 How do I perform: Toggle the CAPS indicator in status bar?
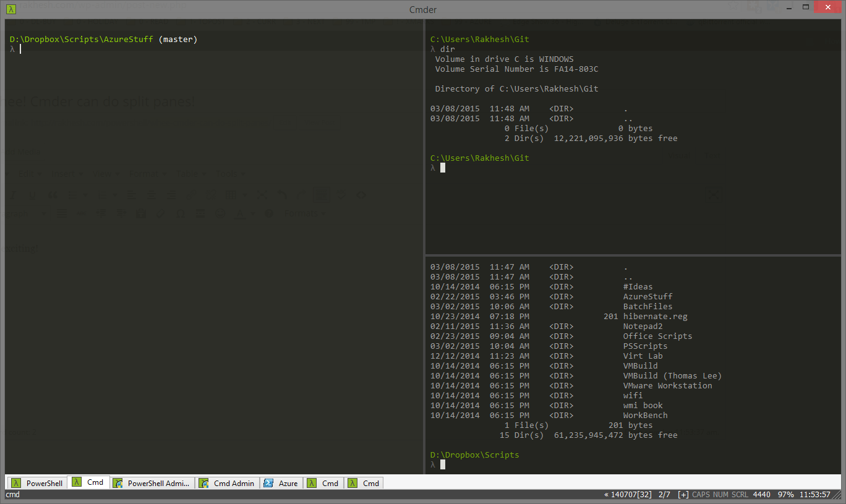[x=701, y=495]
